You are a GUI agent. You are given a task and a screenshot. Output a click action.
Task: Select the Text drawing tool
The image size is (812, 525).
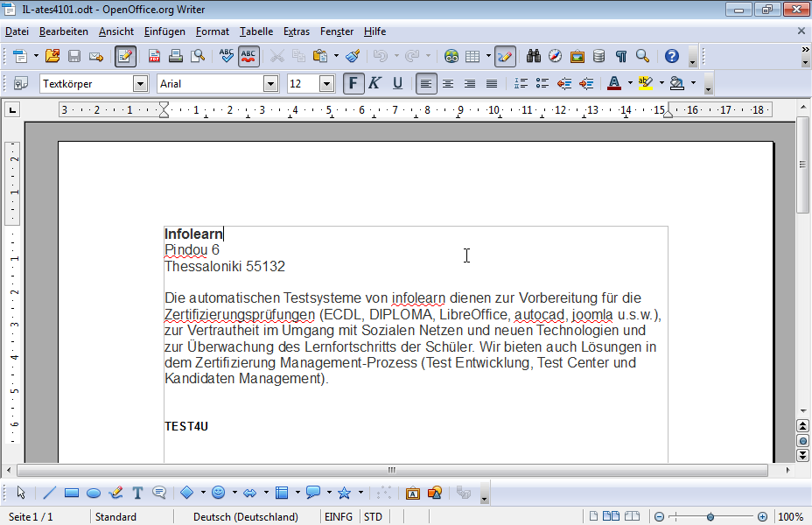137,493
